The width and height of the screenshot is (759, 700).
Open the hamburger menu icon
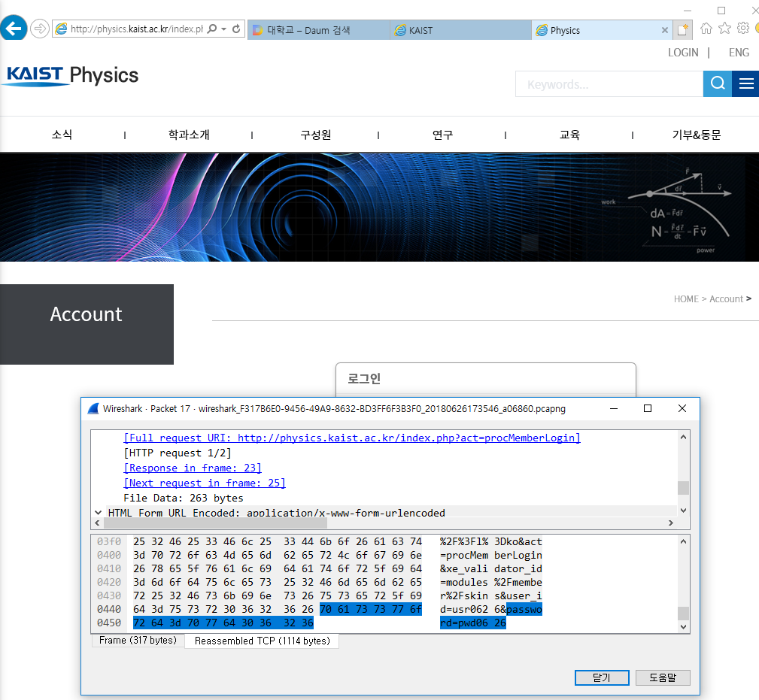click(746, 83)
